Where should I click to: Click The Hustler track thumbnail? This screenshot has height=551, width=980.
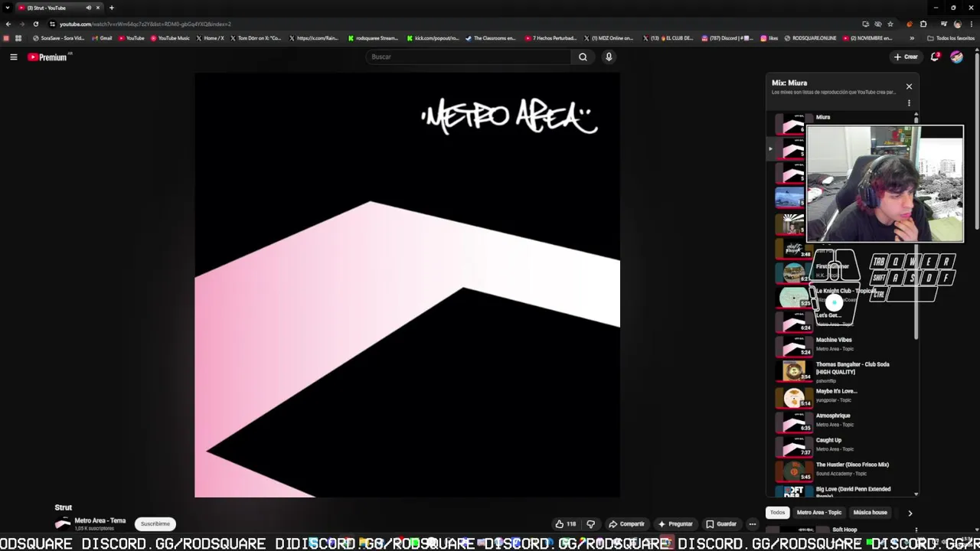click(794, 471)
